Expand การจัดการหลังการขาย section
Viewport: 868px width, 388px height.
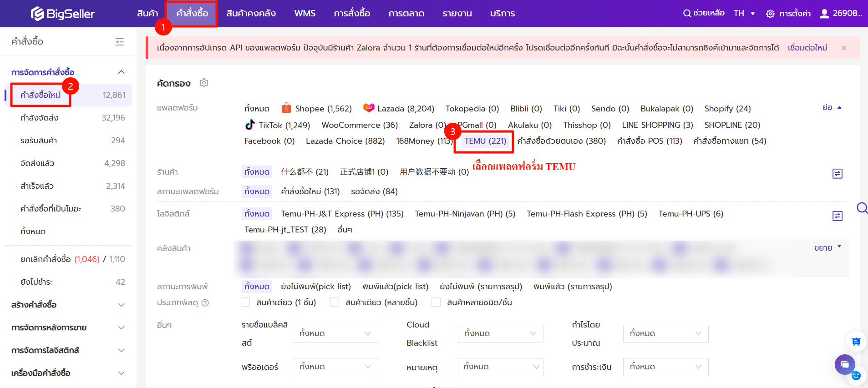click(x=121, y=328)
